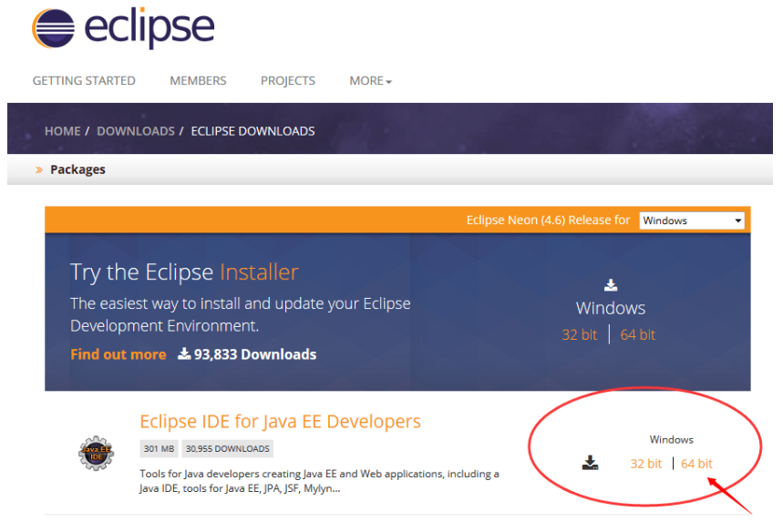This screenshot has width=783, height=532.
Task: Click the Eclipse logo
Action: [123, 28]
